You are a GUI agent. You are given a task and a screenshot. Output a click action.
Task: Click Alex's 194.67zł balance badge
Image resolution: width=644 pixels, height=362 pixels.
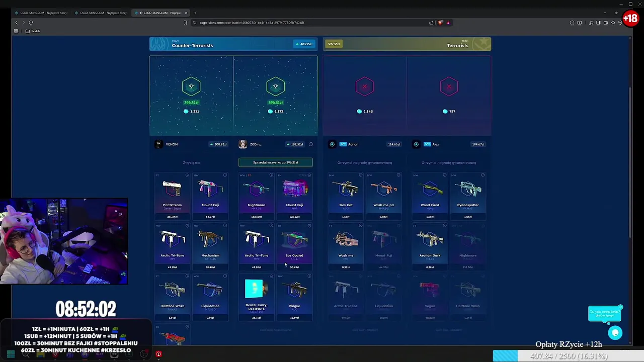click(x=478, y=144)
